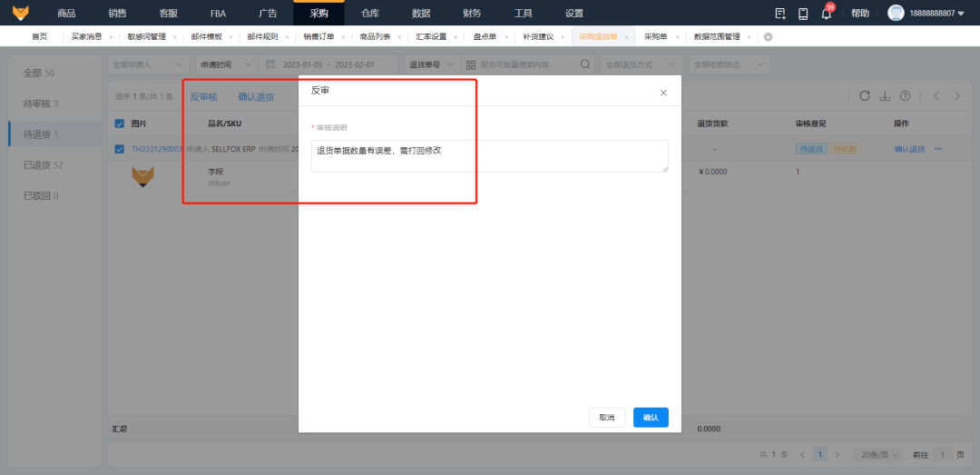Close the 数据范围管理 tab
980x475 pixels.
point(749,37)
